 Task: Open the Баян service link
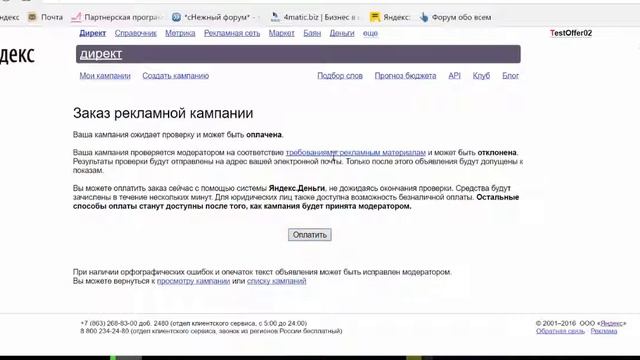click(312, 33)
